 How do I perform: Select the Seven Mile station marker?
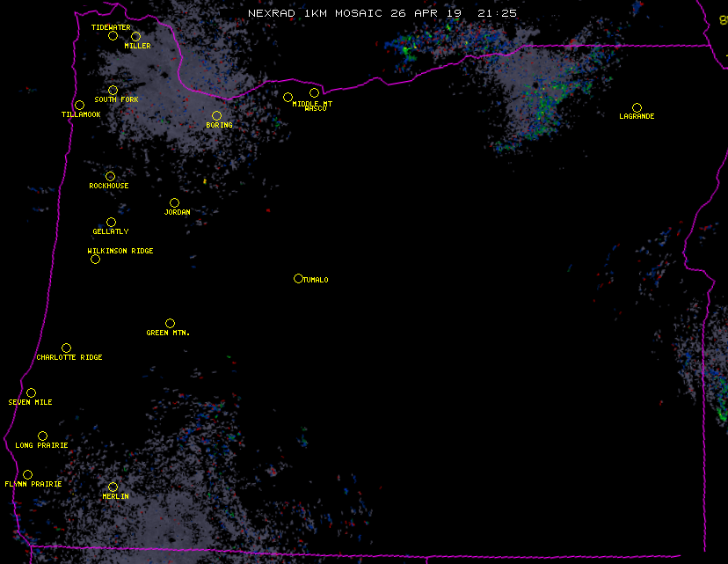click(31, 393)
